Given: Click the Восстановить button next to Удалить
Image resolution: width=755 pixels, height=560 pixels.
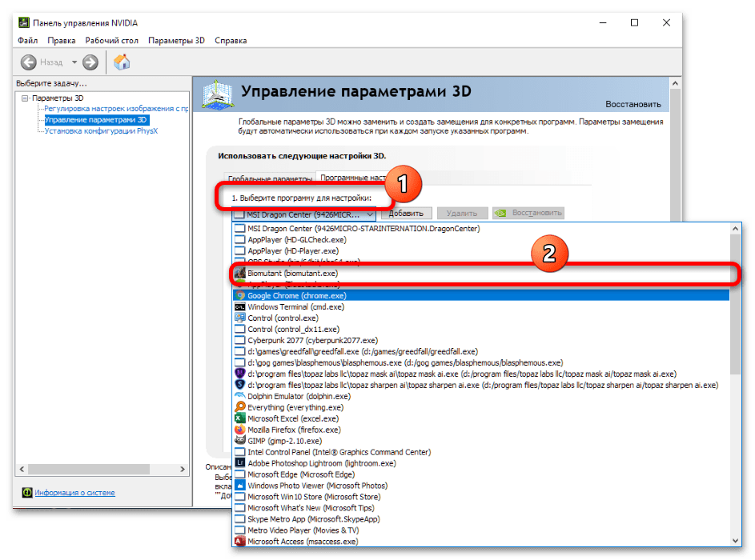Looking at the screenshot, I should point(528,213).
